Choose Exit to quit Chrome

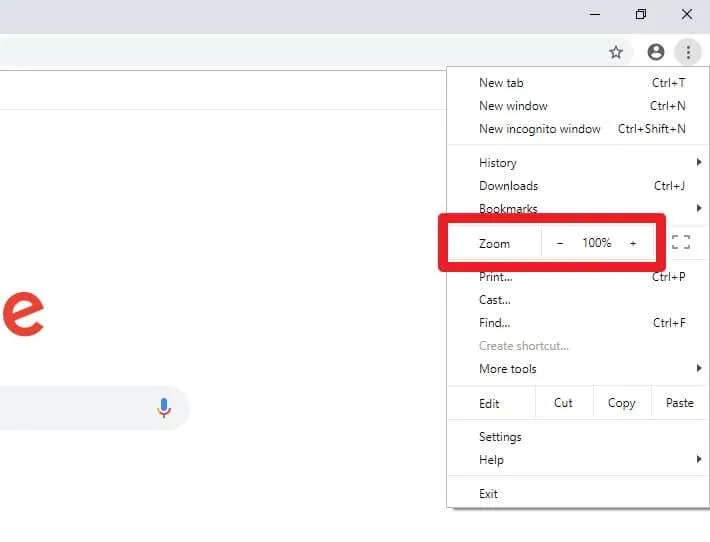(578, 494)
